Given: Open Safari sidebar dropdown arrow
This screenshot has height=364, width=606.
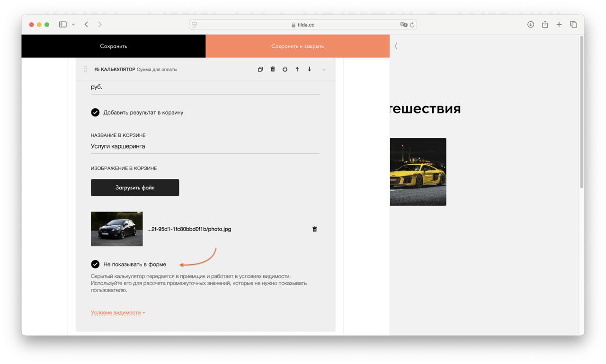Looking at the screenshot, I should (73, 25).
